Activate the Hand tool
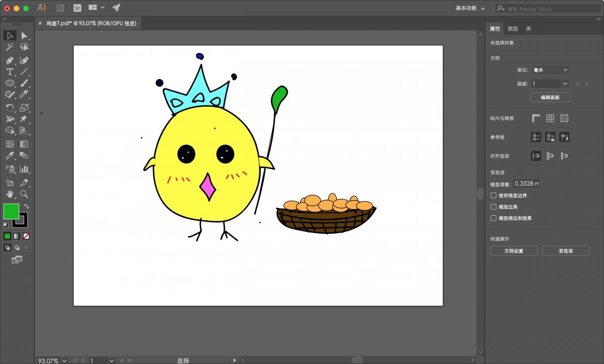This screenshot has width=604, height=364. click(10, 194)
